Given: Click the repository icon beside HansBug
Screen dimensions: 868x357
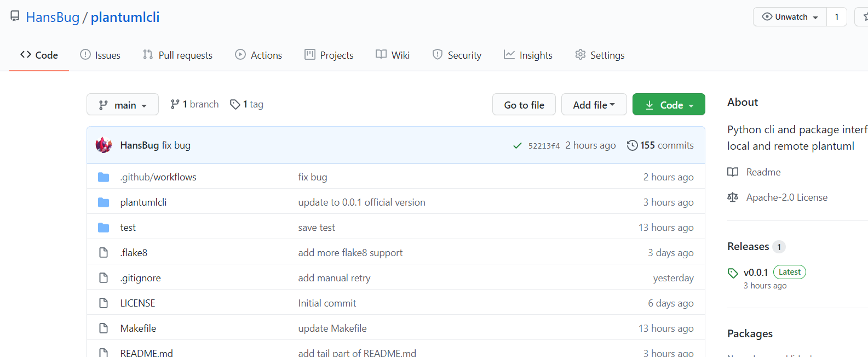Looking at the screenshot, I should click(x=15, y=16).
